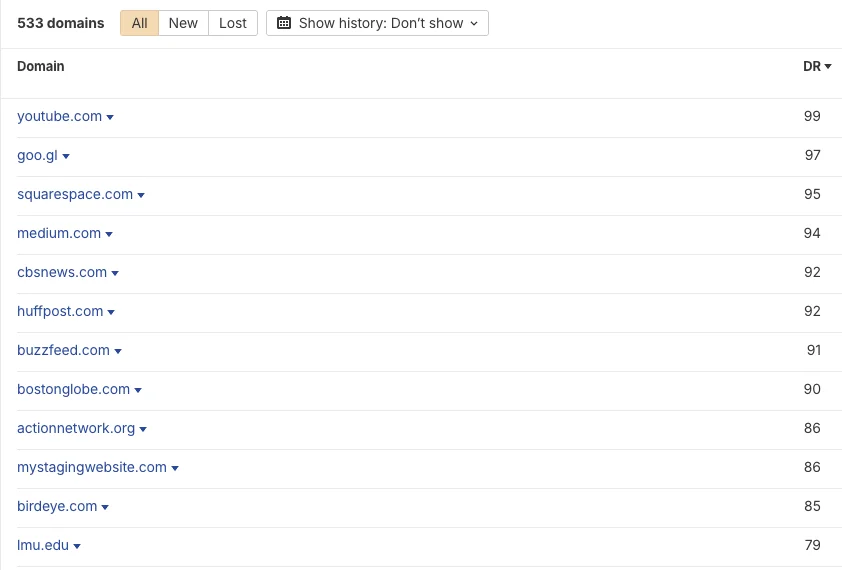
Task: Open the huffpost.com link
Action: pos(60,311)
